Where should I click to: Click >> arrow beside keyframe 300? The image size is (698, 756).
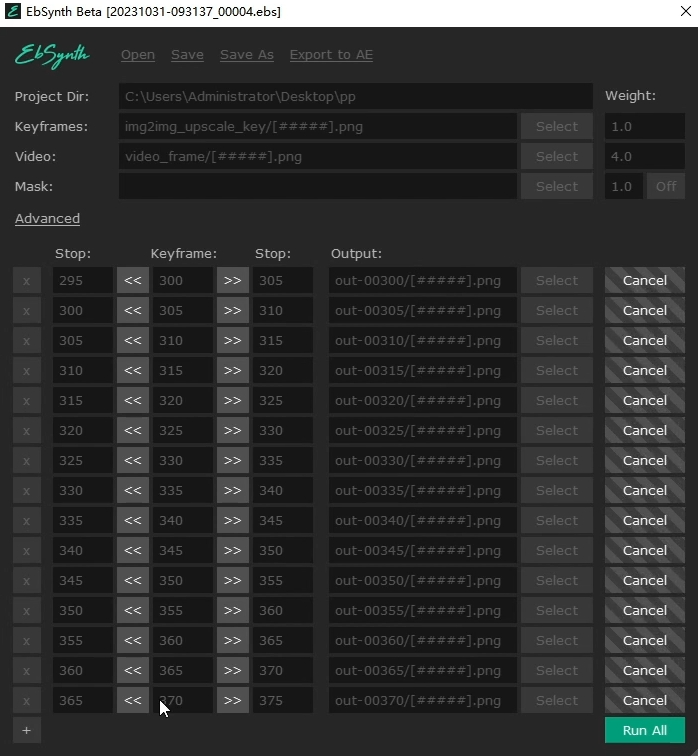(x=233, y=281)
